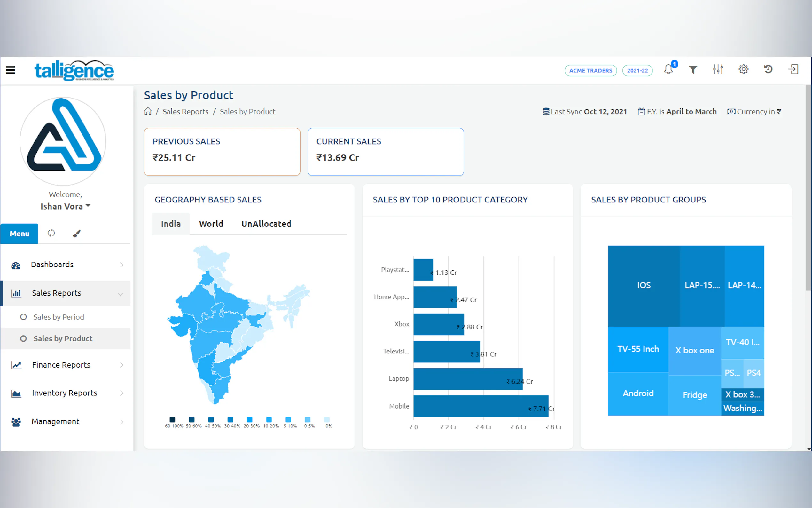Click the Sales Reports breadcrumb link
812x508 pixels.
pos(185,112)
